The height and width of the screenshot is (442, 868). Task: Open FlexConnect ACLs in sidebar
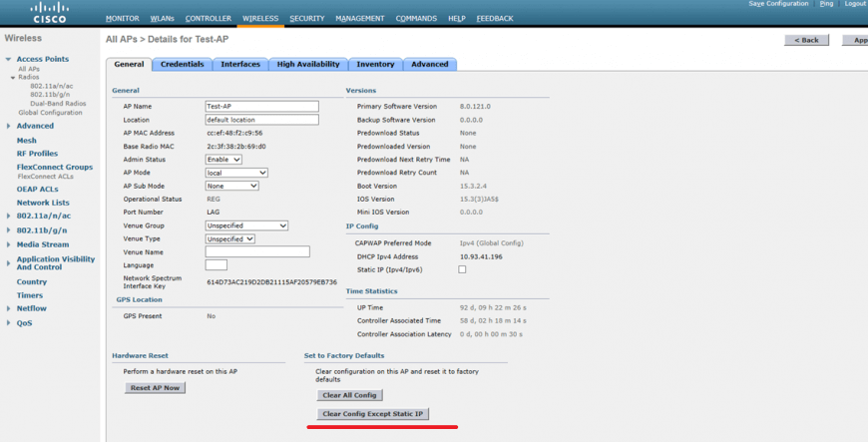[x=45, y=177]
